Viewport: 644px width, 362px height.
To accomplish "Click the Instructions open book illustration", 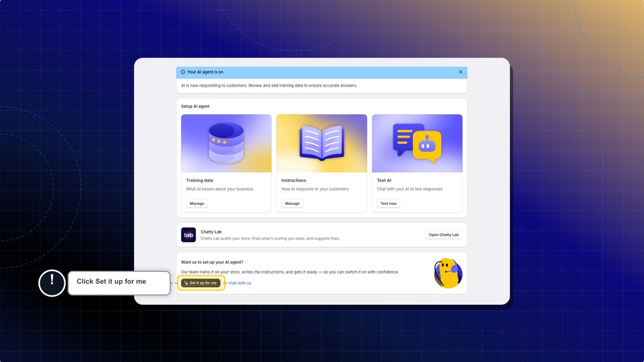I will point(321,143).
